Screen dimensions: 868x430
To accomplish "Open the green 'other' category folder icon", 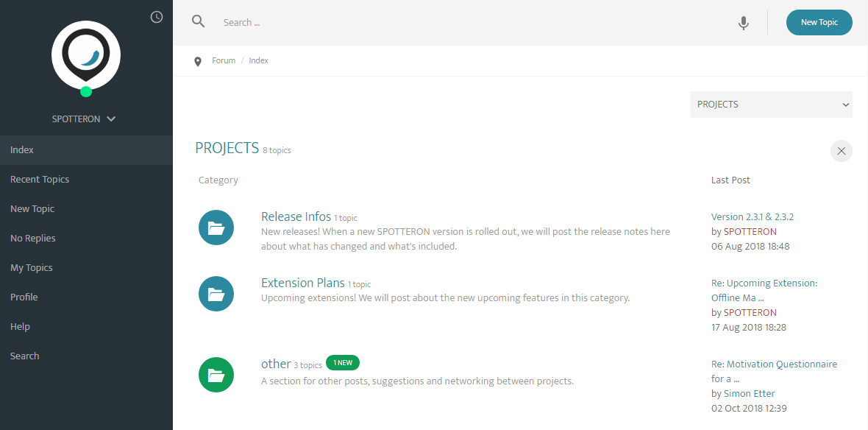I will [216, 376].
